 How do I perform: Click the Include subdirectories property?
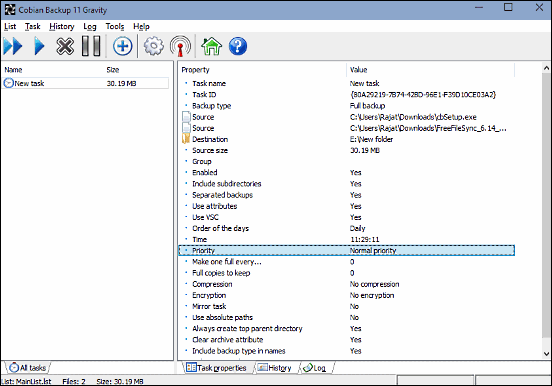point(227,184)
